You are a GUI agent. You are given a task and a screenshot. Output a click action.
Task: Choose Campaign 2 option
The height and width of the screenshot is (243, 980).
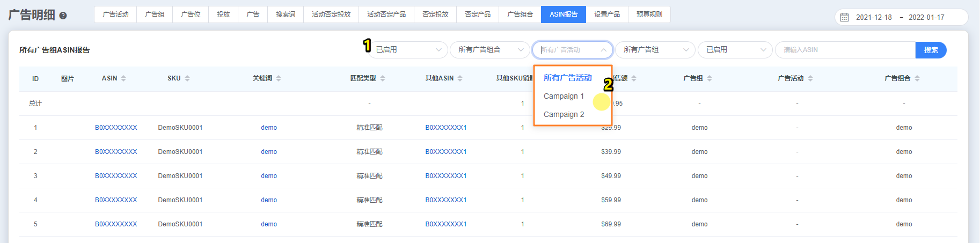point(564,114)
